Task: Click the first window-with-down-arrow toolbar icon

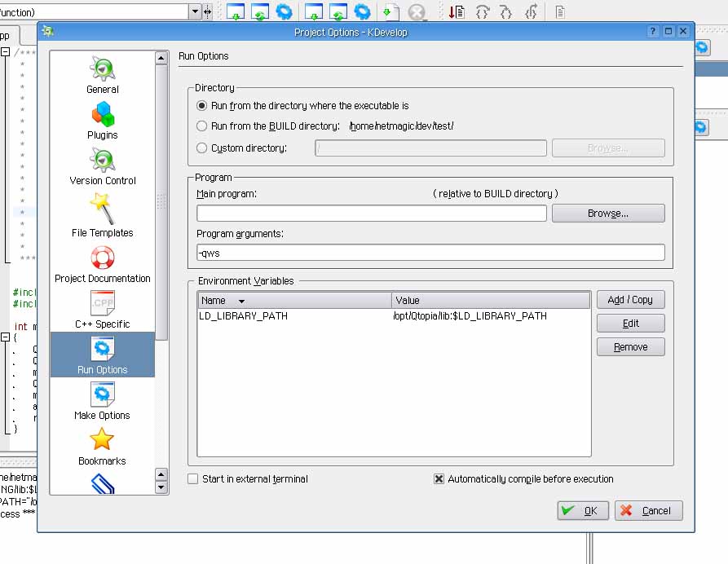Action: [x=235, y=11]
